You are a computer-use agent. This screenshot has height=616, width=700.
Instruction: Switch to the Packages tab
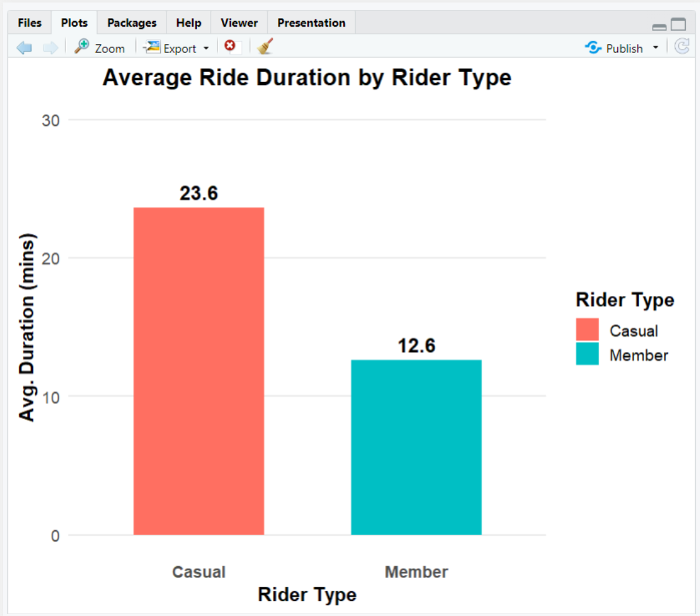tap(131, 22)
